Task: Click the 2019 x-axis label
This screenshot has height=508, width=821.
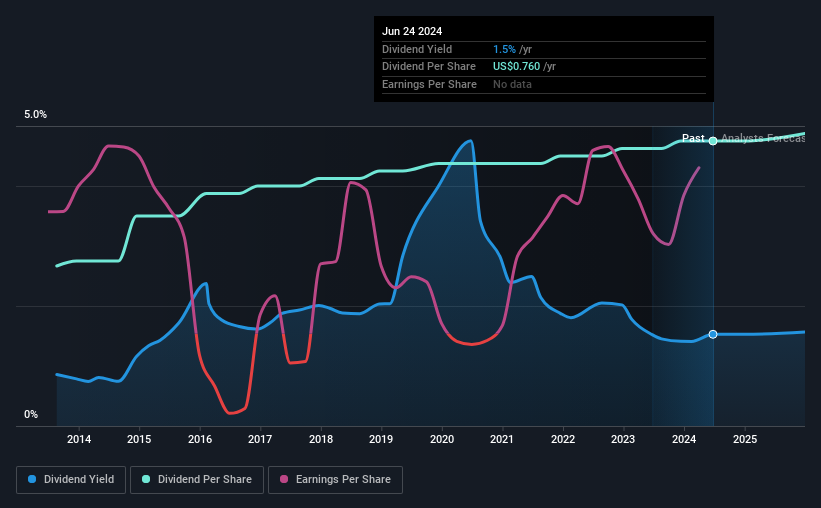Action: [381, 439]
